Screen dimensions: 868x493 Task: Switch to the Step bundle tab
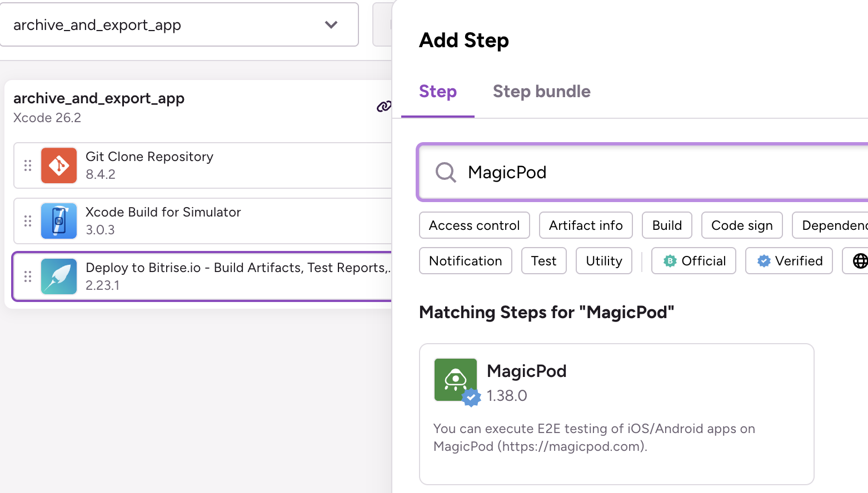point(542,92)
